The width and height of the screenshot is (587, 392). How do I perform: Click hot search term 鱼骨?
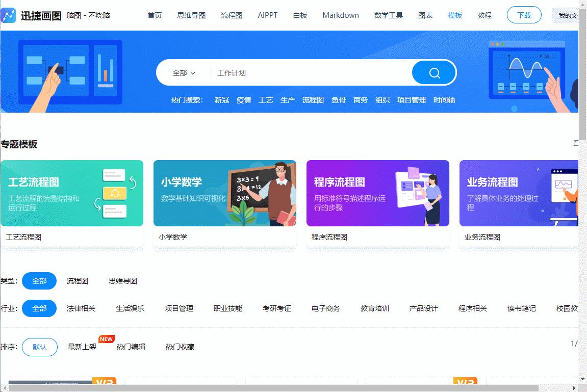coord(339,100)
